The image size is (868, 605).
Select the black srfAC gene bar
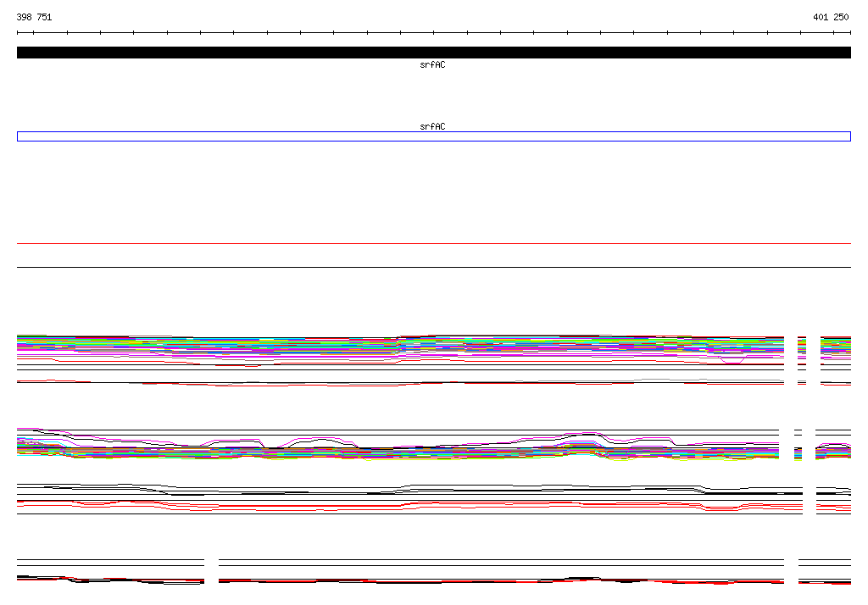click(434, 53)
